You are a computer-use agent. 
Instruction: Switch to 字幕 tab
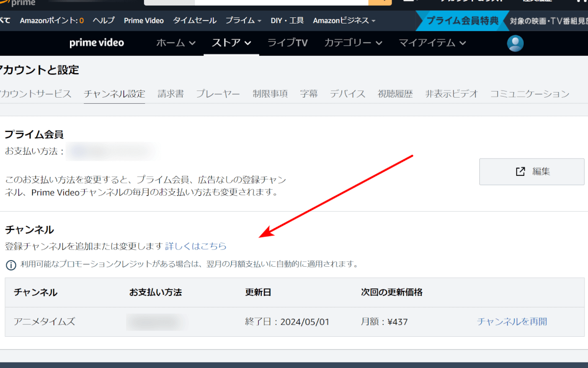point(309,94)
